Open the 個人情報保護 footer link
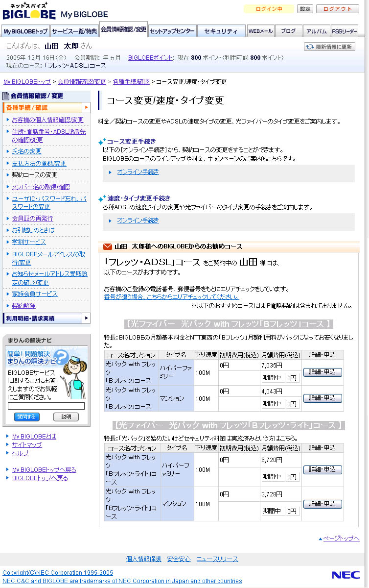 143,559
